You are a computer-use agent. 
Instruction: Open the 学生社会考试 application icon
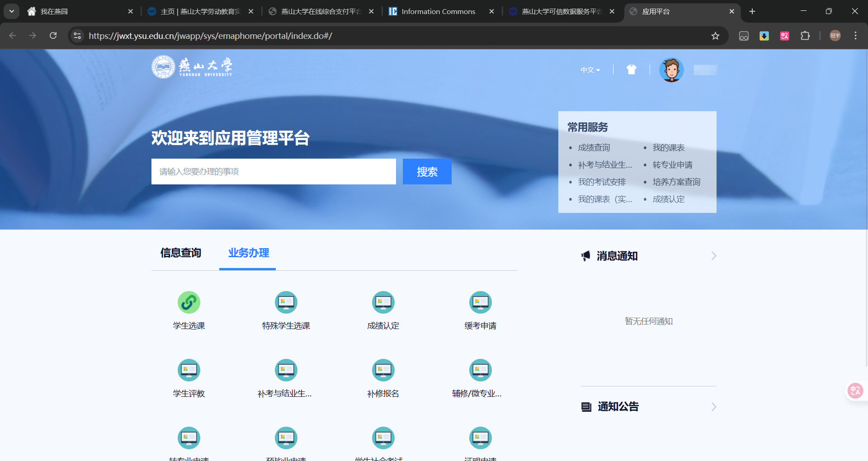383,437
